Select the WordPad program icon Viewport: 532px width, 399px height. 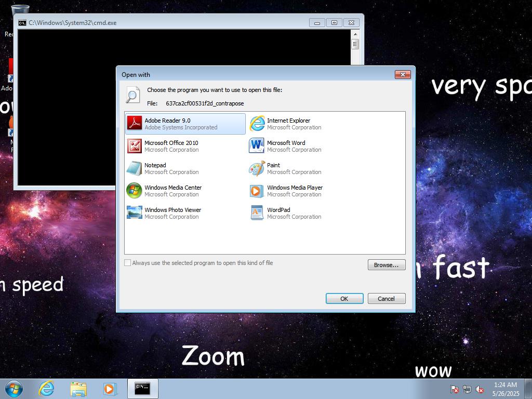coord(257,213)
